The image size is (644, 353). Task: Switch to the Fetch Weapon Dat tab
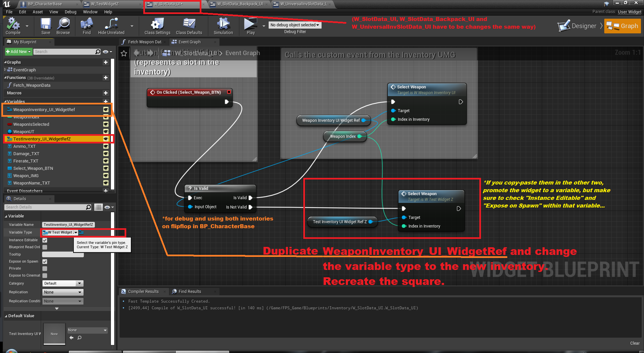pos(144,42)
